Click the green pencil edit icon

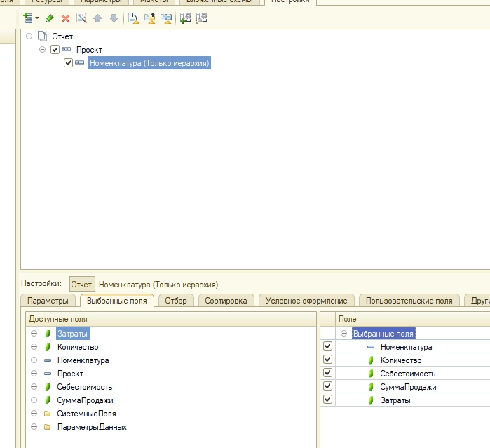(x=49, y=18)
